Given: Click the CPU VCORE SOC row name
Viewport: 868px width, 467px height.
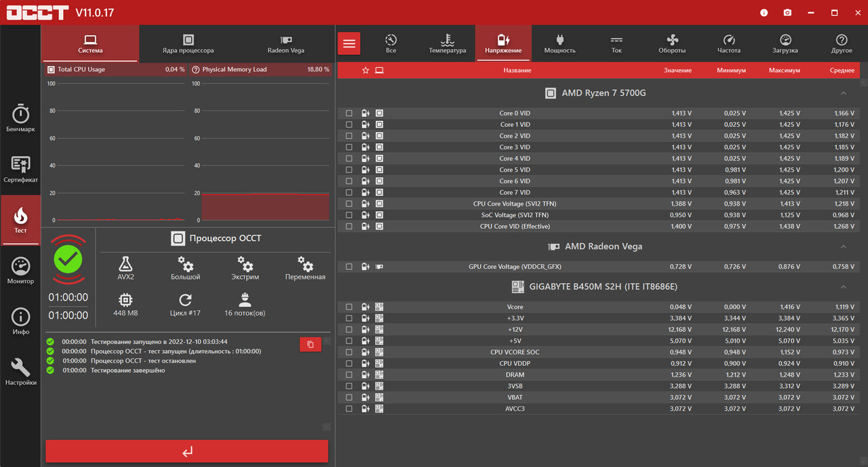Looking at the screenshot, I should [515, 352].
